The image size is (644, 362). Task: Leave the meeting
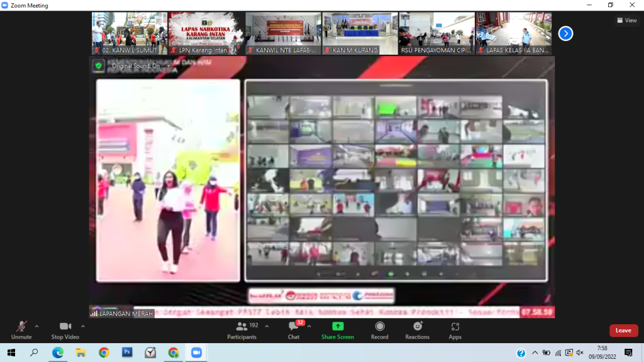tap(623, 331)
